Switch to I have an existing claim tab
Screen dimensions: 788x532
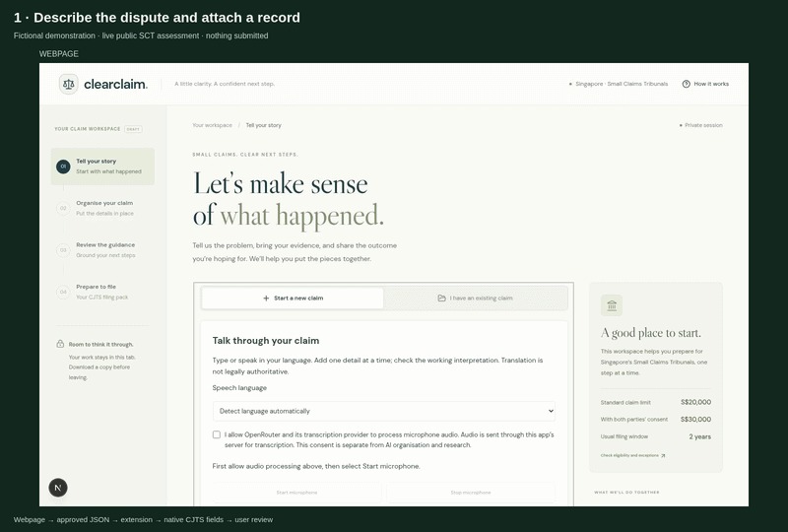(x=476, y=299)
